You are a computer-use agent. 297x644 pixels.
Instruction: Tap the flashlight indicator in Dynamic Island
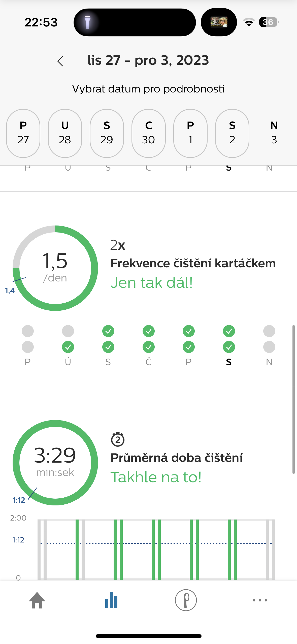[87, 22]
